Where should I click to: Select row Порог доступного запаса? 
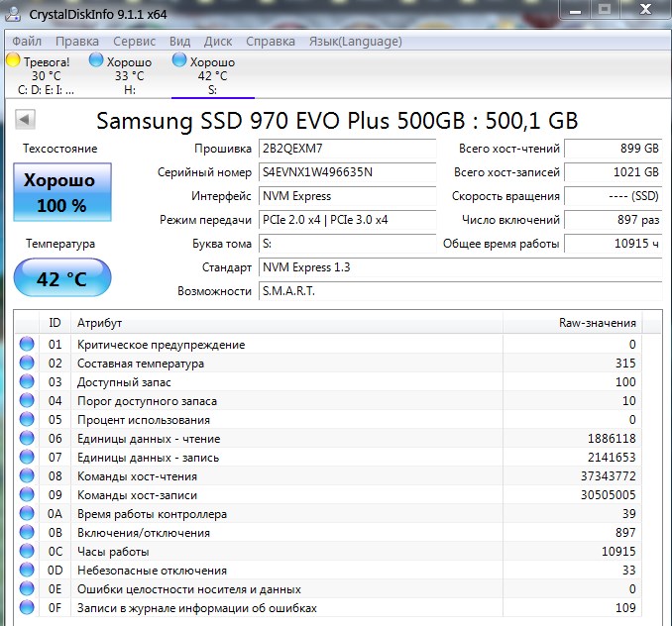(x=328, y=401)
